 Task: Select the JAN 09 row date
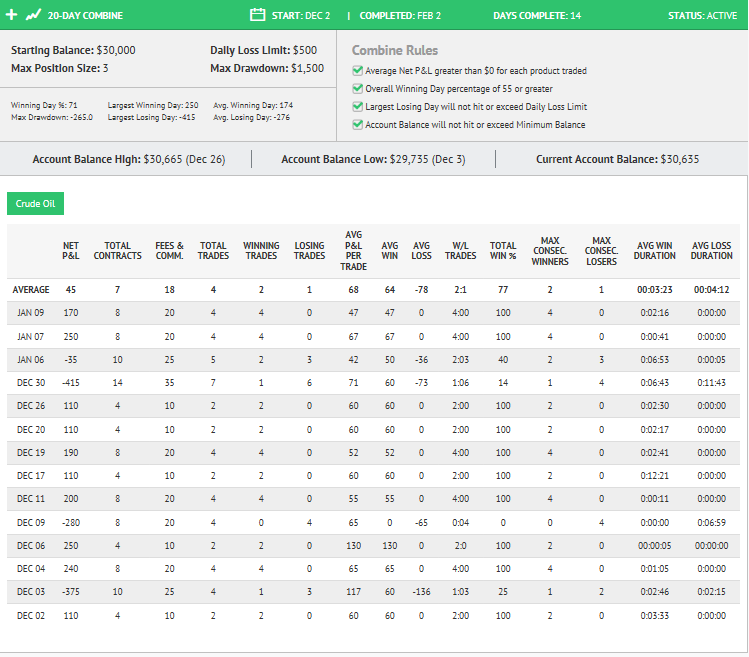point(31,312)
